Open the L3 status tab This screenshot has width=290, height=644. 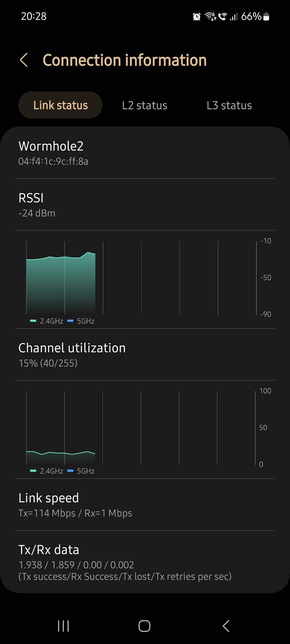tap(229, 105)
